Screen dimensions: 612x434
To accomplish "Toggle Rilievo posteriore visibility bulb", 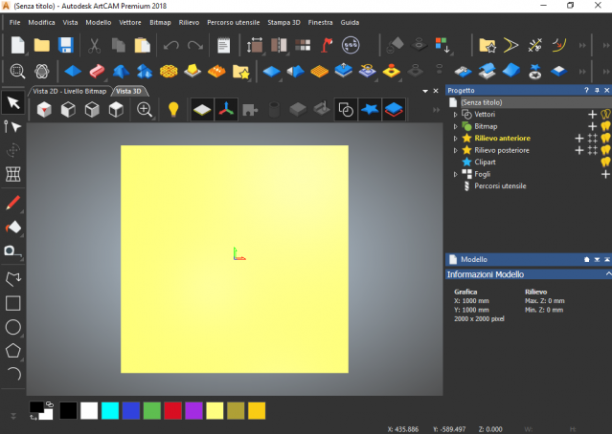I will [x=605, y=150].
